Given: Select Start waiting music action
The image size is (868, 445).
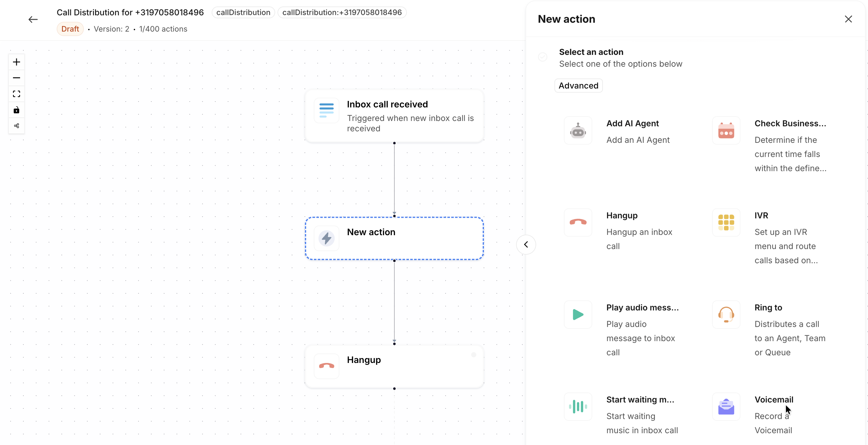Looking at the screenshot, I should coord(640,400).
